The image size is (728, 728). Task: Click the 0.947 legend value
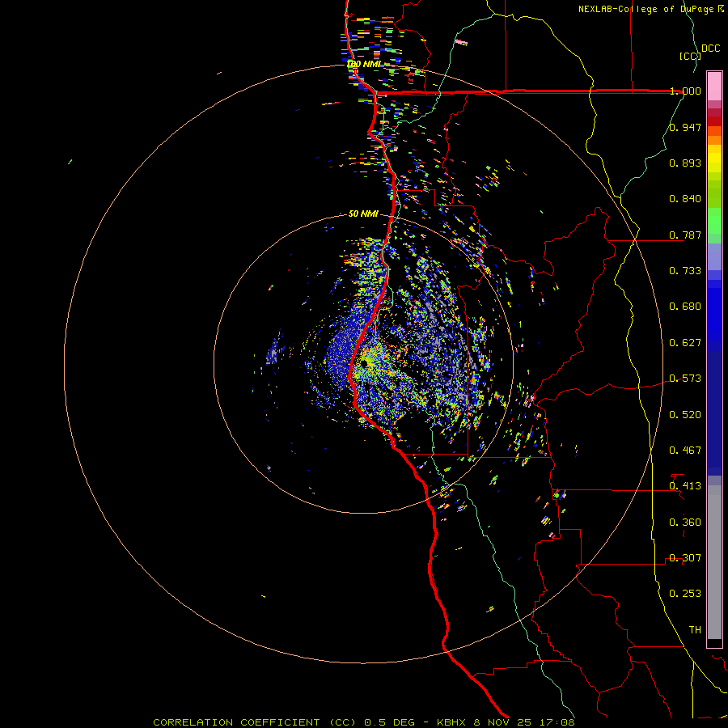coord(685,127)
